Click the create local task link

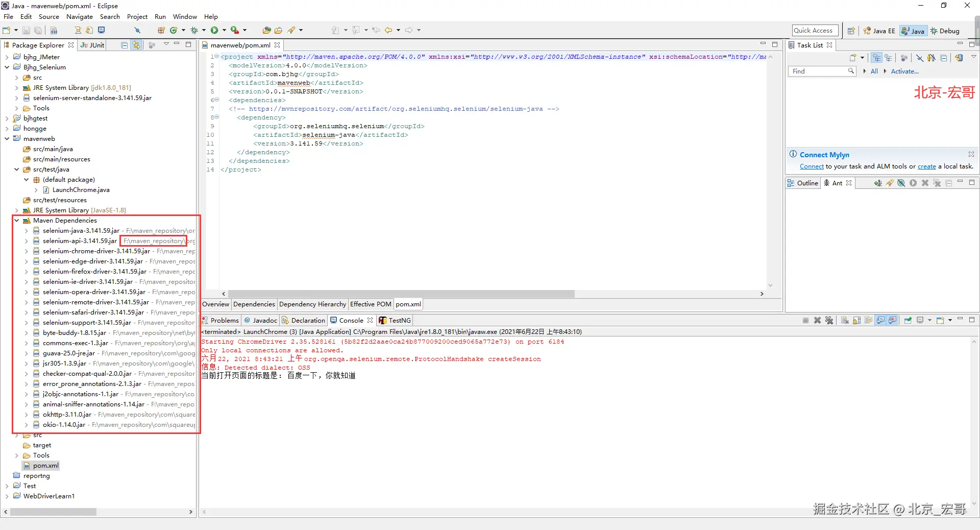[926, 166]
